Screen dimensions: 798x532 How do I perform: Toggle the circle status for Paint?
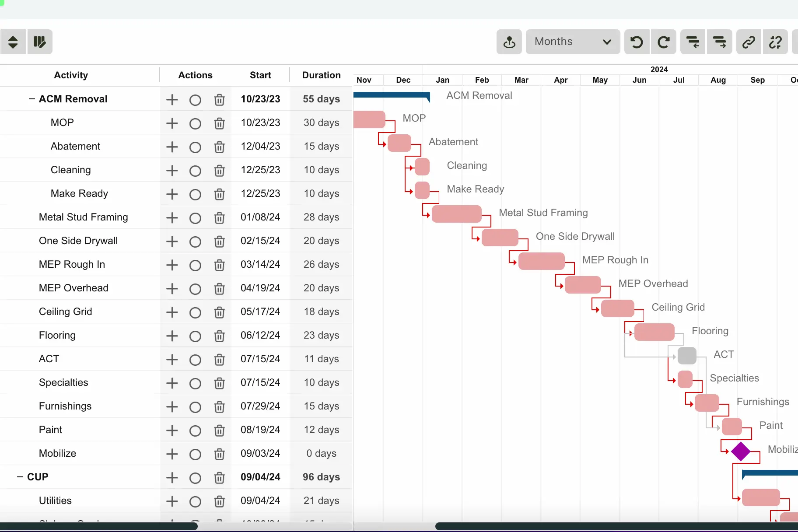point(195,430)
